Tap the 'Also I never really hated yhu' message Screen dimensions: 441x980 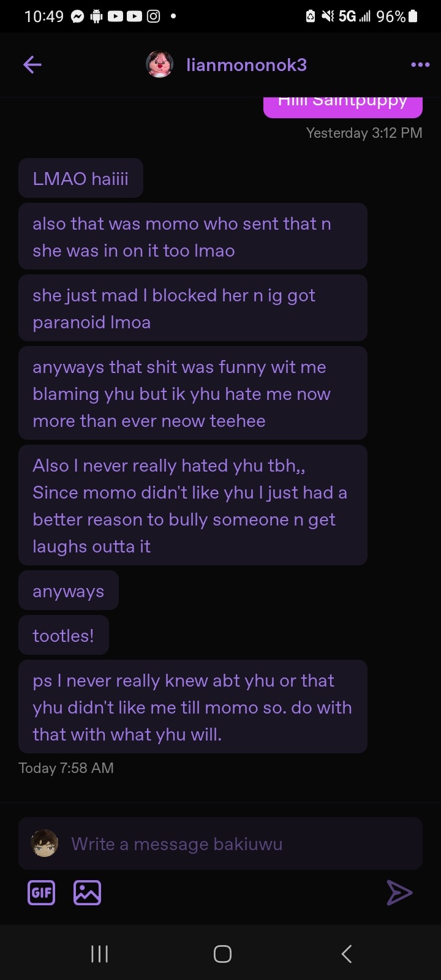pyautogui.click(x=193, y=505)
